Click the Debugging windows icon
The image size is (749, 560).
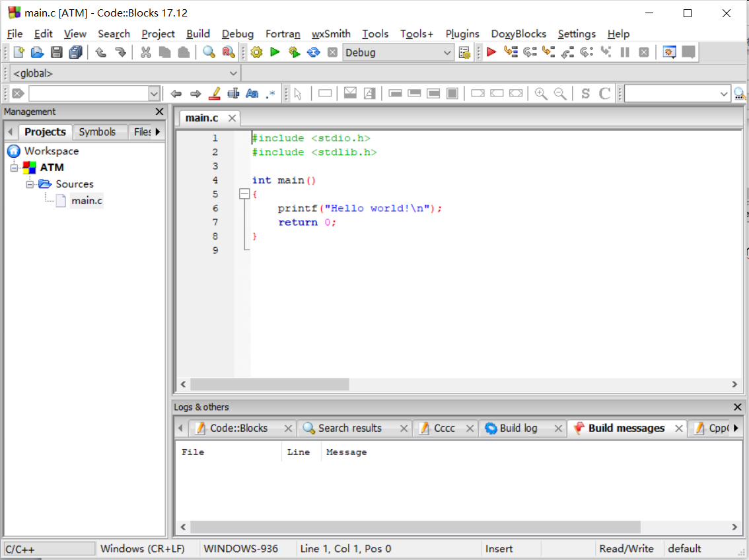[669, 52]
